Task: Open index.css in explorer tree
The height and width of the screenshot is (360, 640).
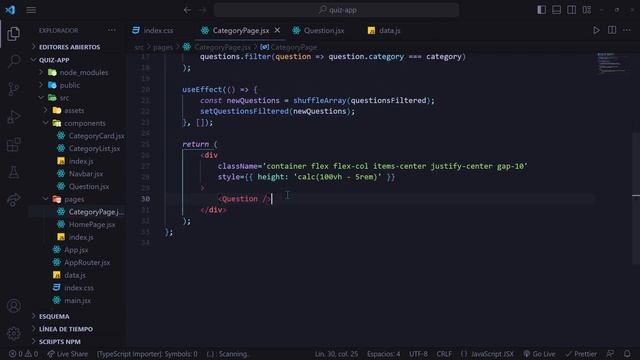Action: click(78, 288)
